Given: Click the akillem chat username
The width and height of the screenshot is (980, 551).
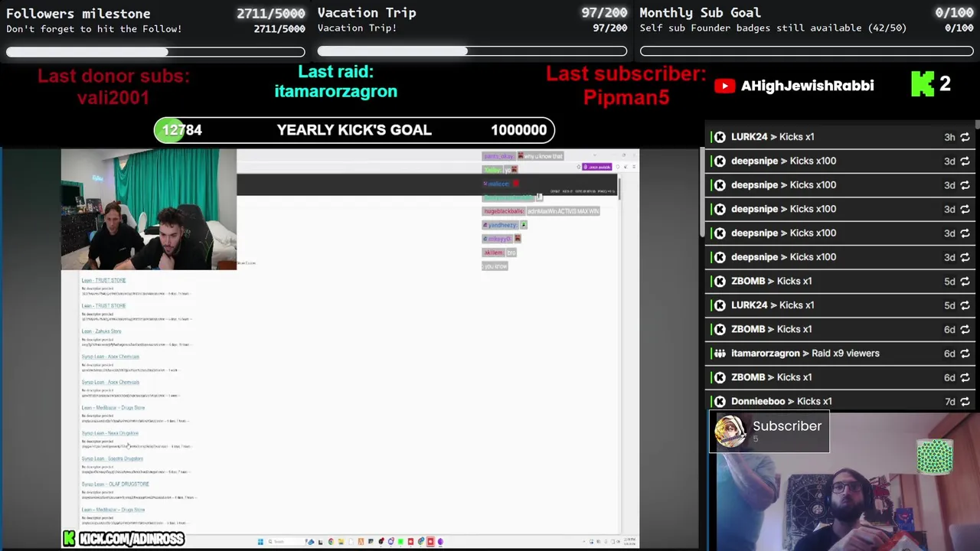Looking at the screenshot, I should [x=493, y=253].
